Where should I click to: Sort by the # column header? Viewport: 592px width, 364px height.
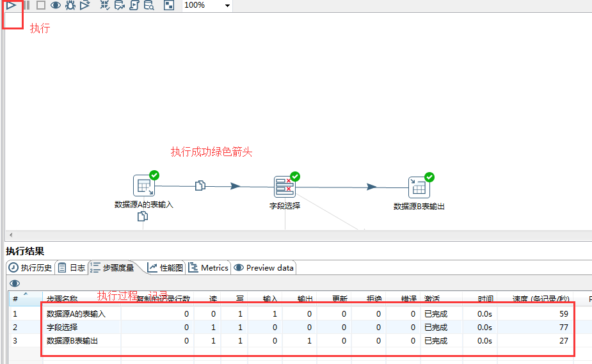tap(26, 298)
